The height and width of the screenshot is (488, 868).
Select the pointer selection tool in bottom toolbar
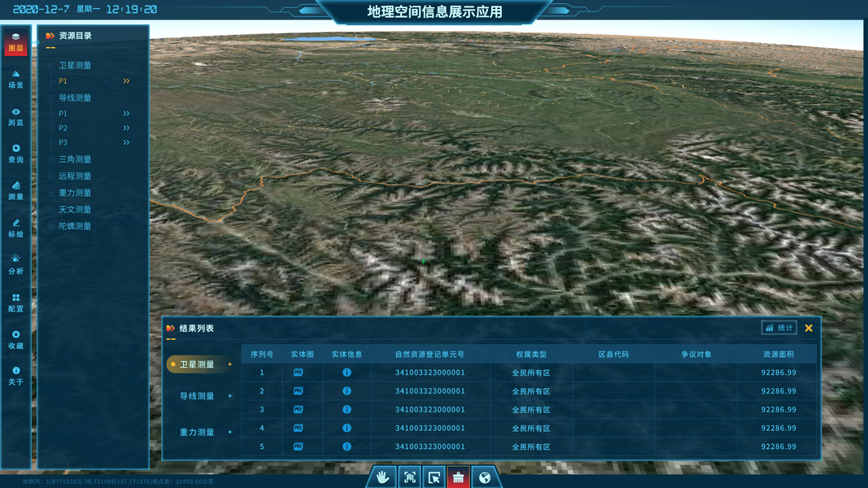click(434, 477)
